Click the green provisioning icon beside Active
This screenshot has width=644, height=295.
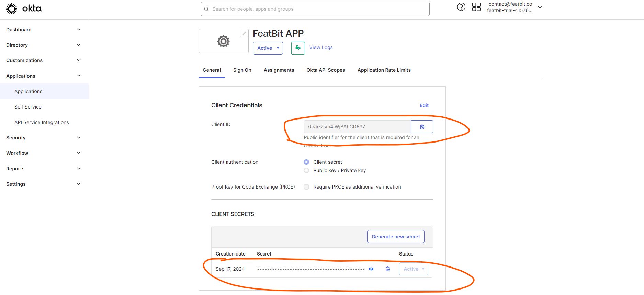298,48
